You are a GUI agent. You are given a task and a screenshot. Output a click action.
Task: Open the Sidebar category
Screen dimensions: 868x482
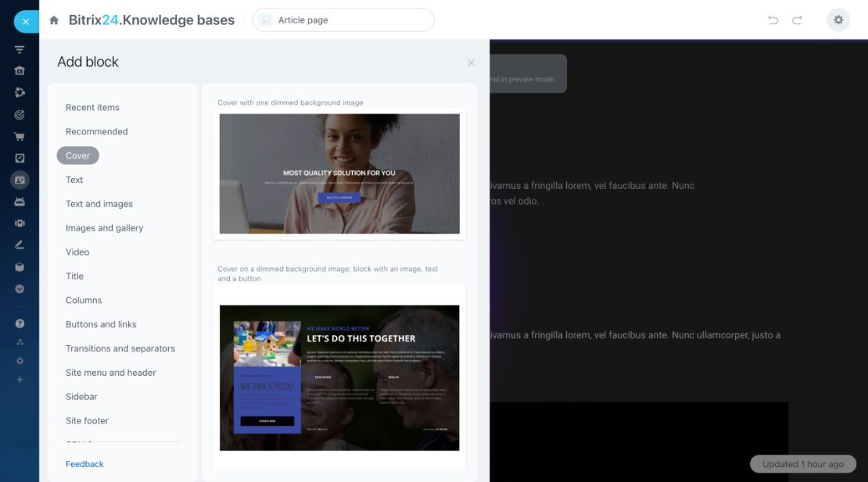pyautogui.click(x=81, y=397)
